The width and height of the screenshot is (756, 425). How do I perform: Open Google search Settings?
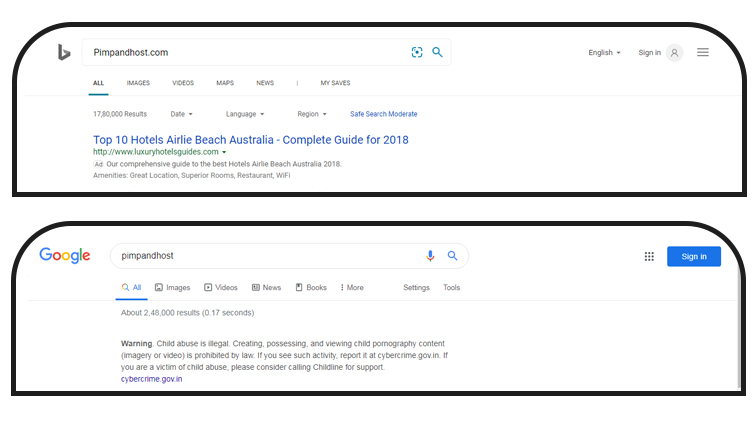(x=416, y=288)
